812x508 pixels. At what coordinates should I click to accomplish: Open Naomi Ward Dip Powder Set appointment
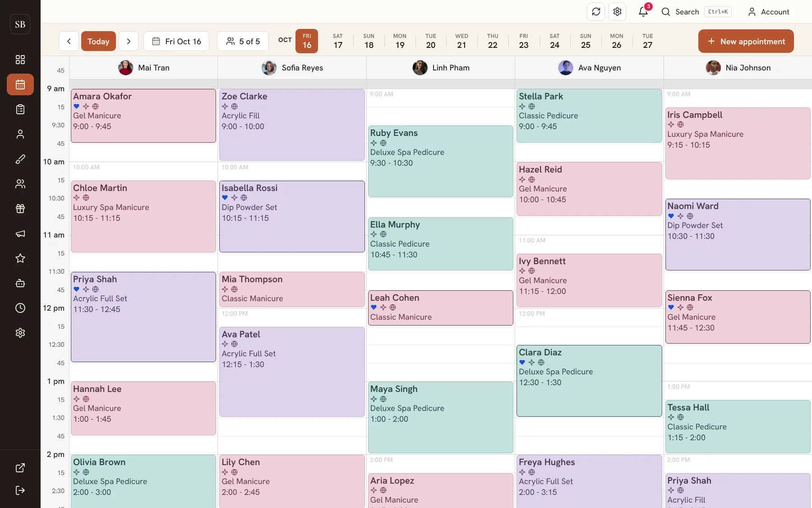738,234
